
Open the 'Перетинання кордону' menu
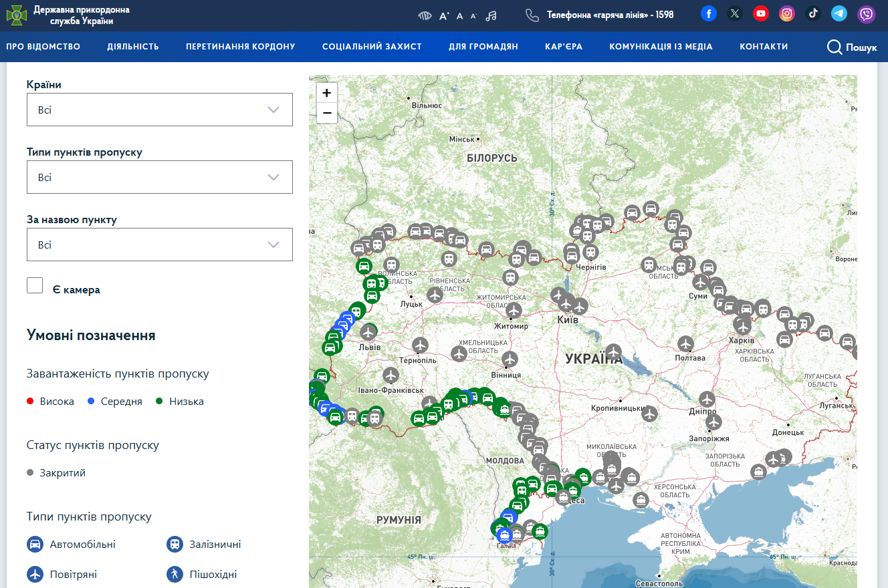pyautogui.click(x=240, y=47)
